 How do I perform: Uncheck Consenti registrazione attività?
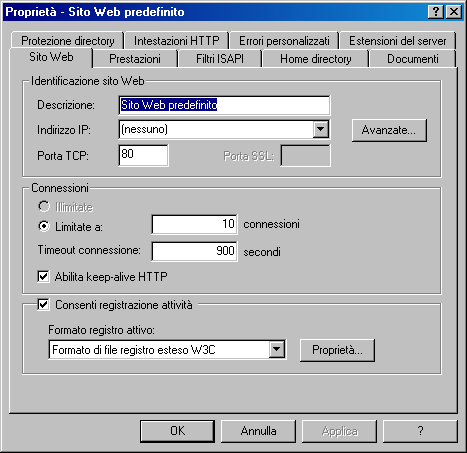43,305
